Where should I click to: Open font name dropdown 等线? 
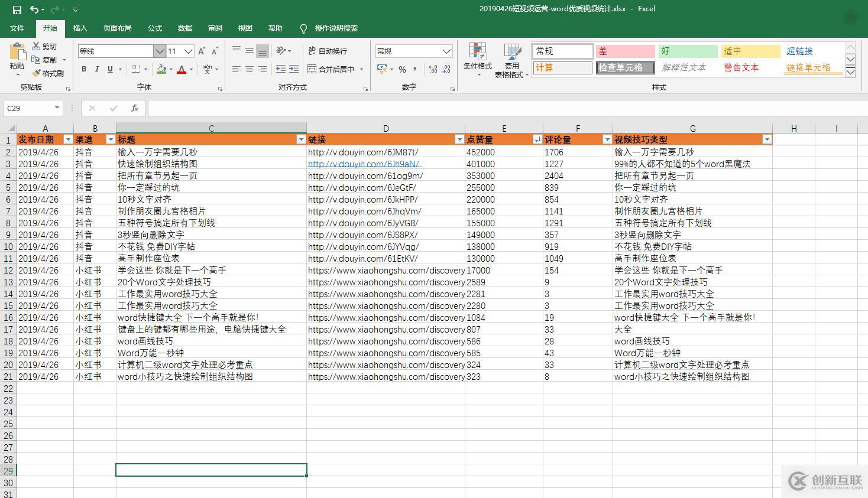point(159,51)
